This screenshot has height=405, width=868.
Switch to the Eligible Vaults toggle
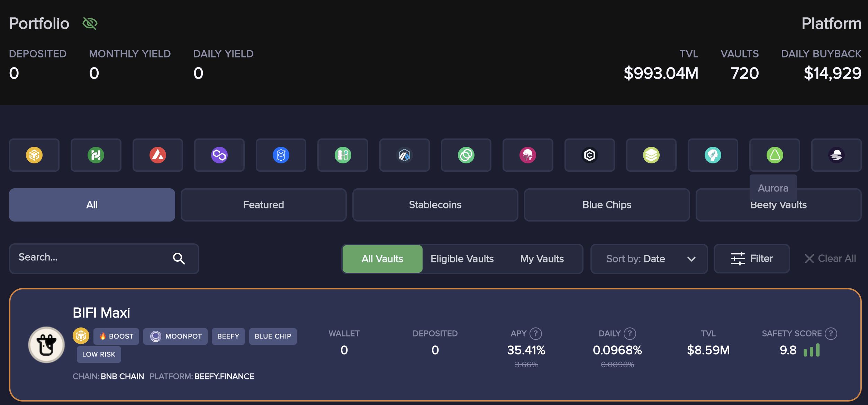[462, 259]
